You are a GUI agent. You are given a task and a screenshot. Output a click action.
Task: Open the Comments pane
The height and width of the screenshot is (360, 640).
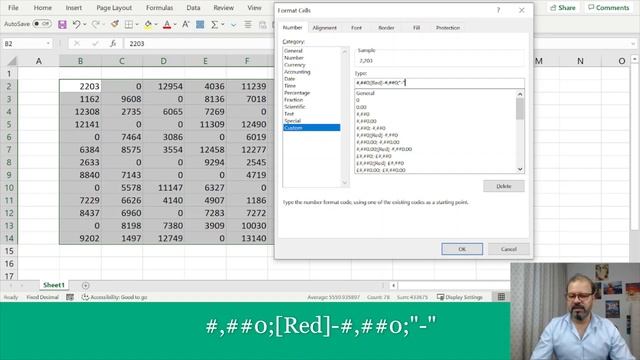[x=609, y=8]
